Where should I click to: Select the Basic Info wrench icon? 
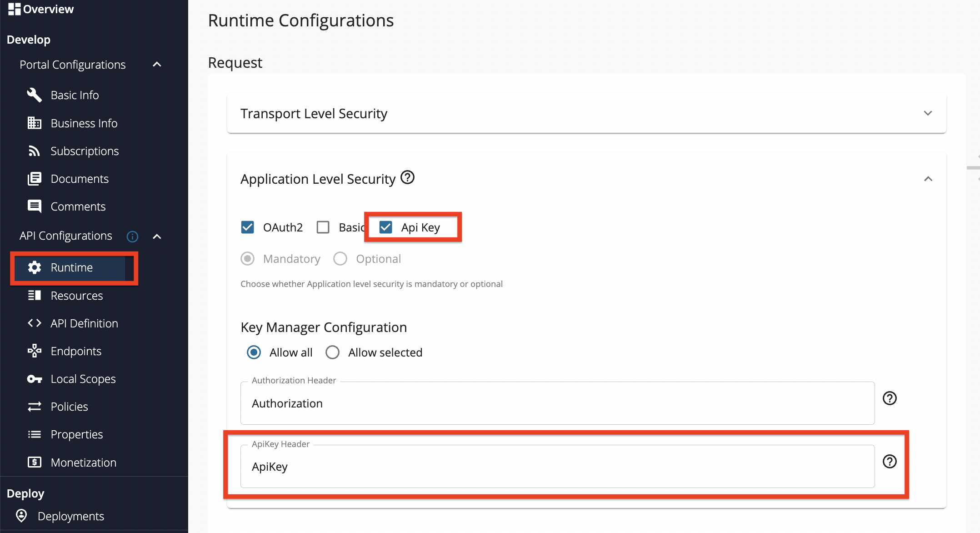click(34, 95)
